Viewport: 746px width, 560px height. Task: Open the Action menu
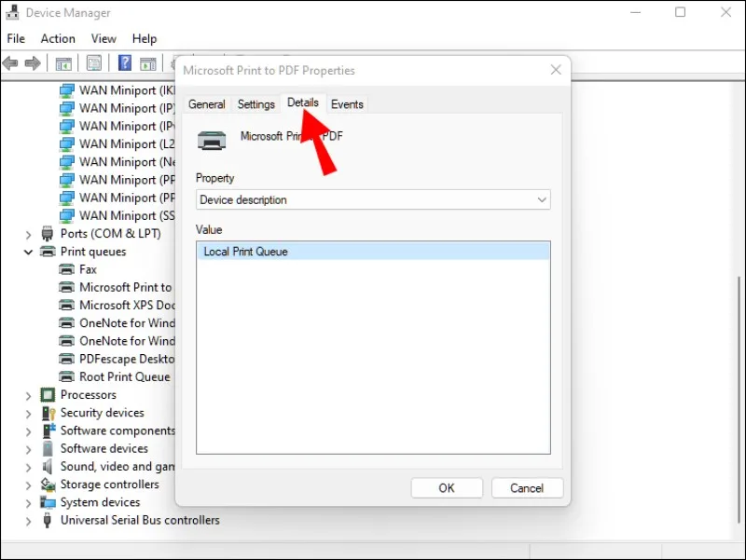point(58,38)
